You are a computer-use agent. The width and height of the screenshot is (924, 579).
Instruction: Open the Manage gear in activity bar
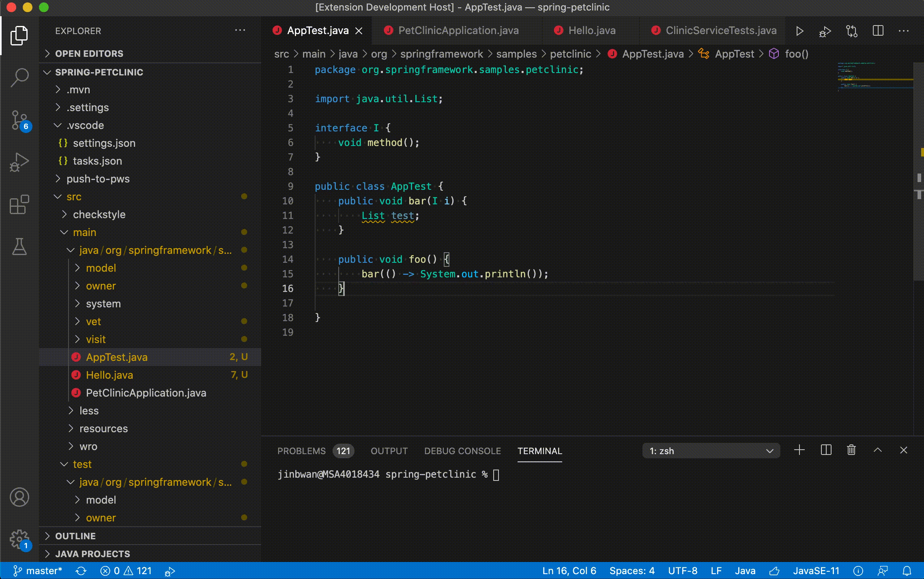point(19,539)
